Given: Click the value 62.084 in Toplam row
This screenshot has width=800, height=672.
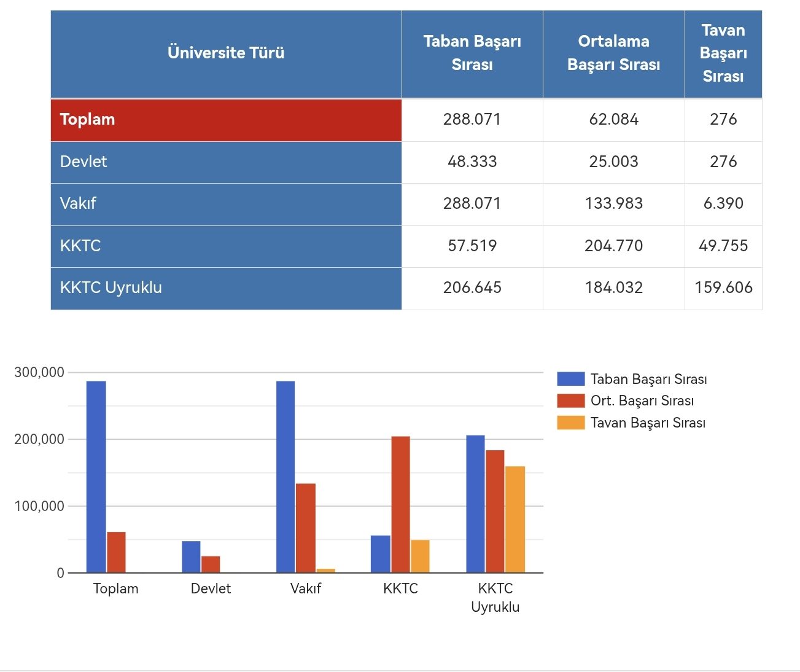Looking at the screenshot, I should 614,119.
